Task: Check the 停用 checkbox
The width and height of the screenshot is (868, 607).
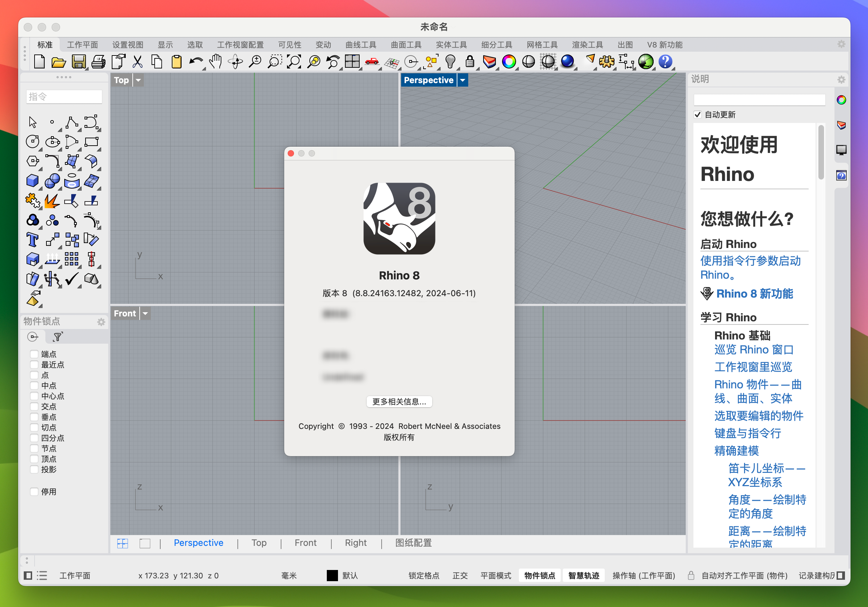Action: [34, 492]
